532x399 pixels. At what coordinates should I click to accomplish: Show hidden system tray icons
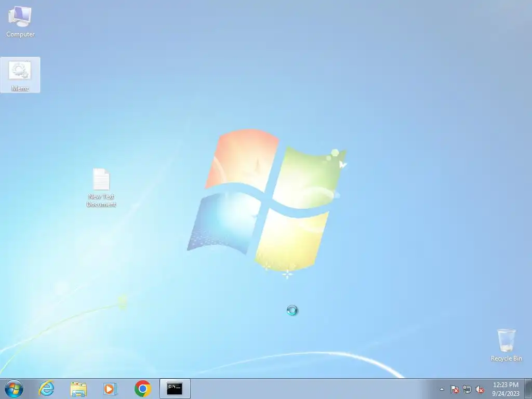click(x=442, y=389)
